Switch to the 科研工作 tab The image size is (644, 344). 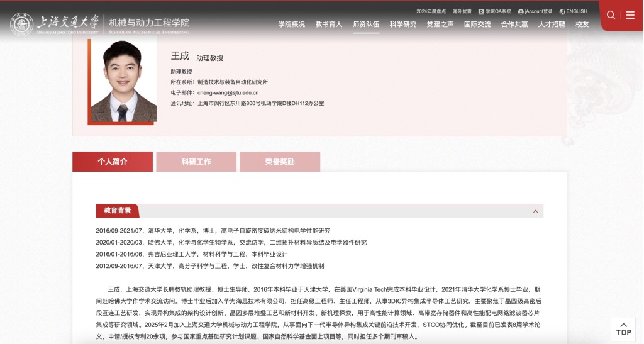click(x=196, y=162)
